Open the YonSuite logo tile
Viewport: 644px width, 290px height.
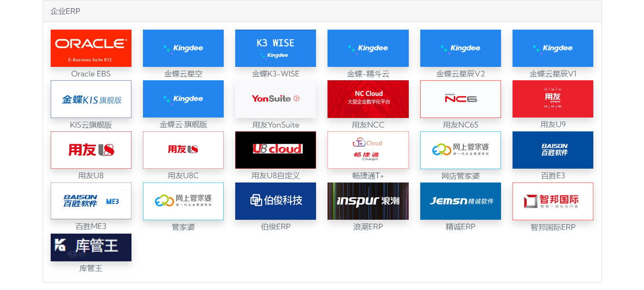pyautogui.click(x=275, y=99)
